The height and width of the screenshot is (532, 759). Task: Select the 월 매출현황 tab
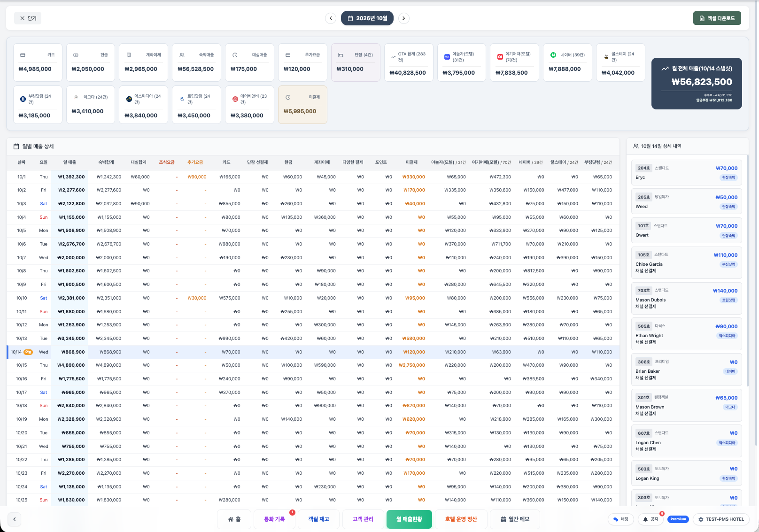click(x=409, y=519)
